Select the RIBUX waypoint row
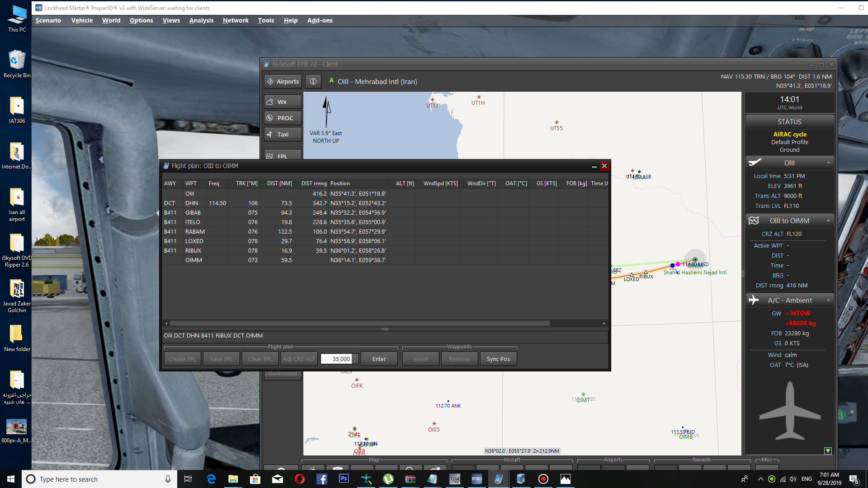The image size is (868, 488). (x=385, y=251)
